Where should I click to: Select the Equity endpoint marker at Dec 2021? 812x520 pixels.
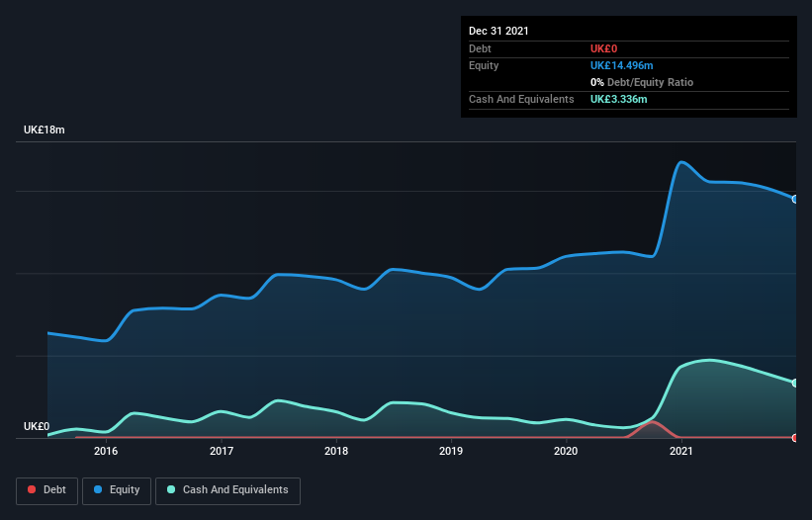pyautogui.click(x=795, y=200)
